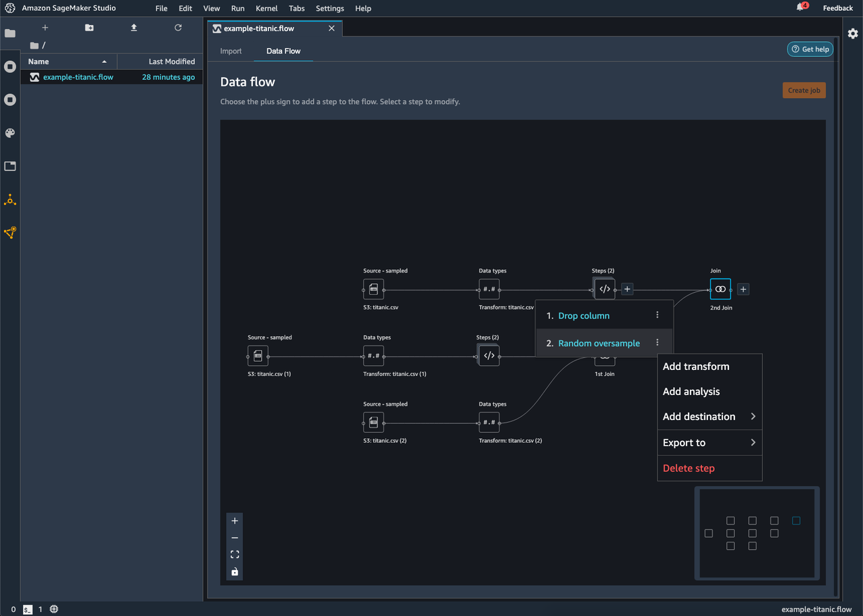Click the Get help button

(810, 49)
